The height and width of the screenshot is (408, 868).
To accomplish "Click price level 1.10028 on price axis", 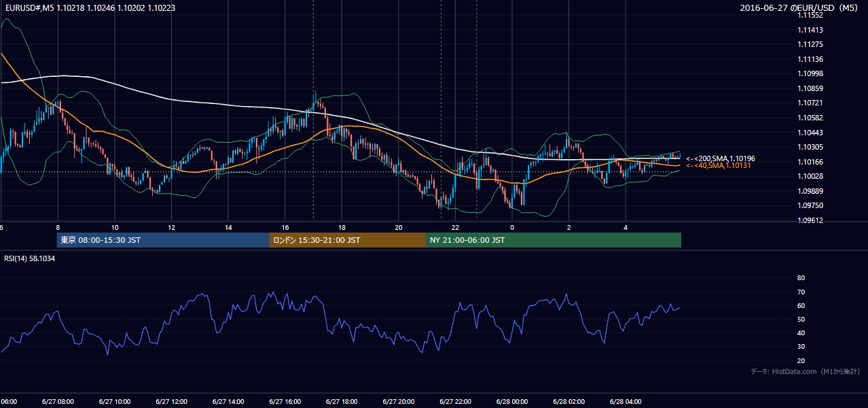I will click(x=810, y=176).
